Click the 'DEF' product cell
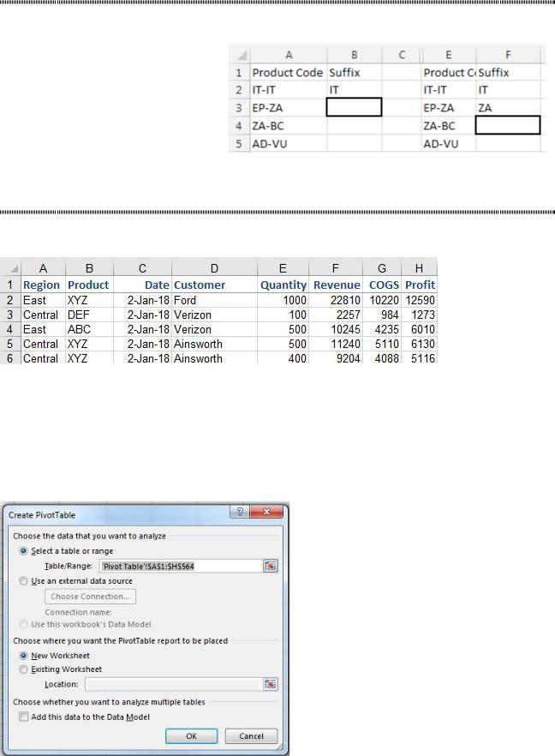 pos(90,315)
